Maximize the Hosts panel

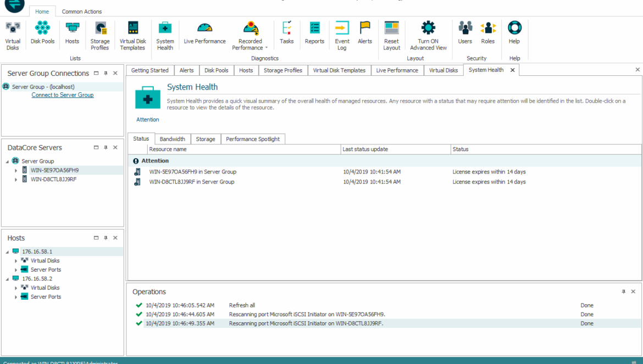tap(96, 238)
